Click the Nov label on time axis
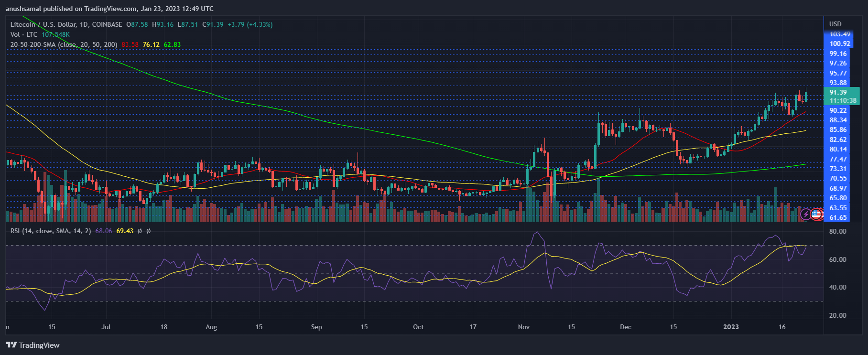Image resolution: width=868 pixels, height=355 pixels. coord(524,327)
